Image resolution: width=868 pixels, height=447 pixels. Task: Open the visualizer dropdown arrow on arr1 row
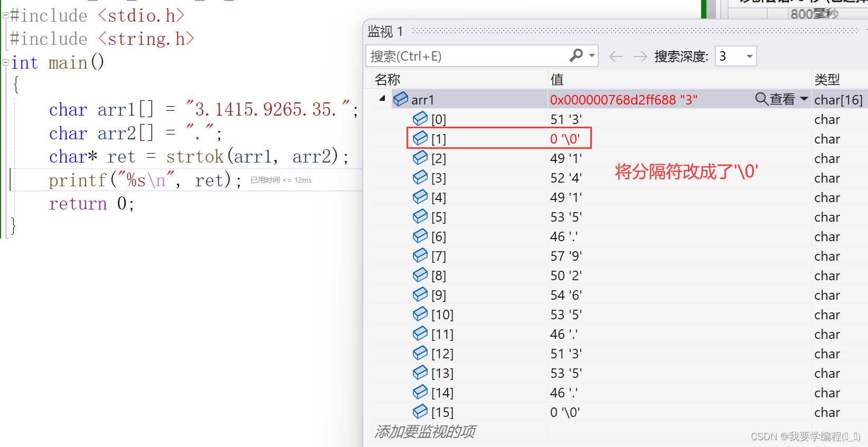click(x=804, y=99)
